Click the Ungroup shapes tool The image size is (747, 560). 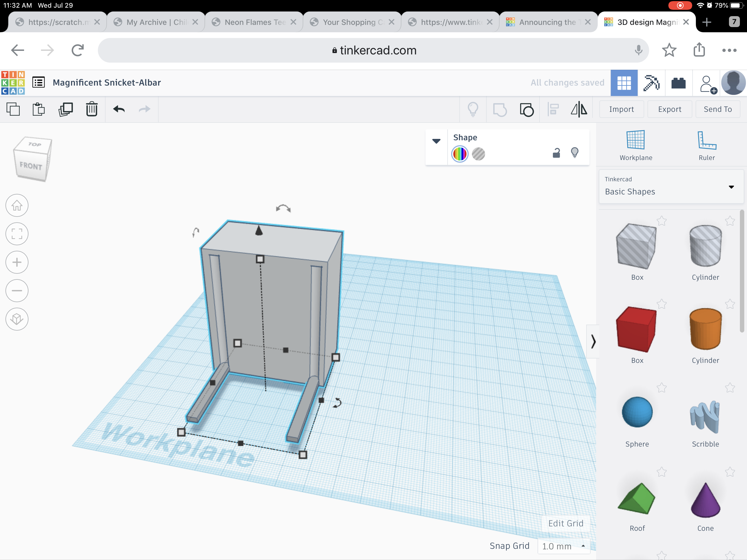[x=526, y=109]
